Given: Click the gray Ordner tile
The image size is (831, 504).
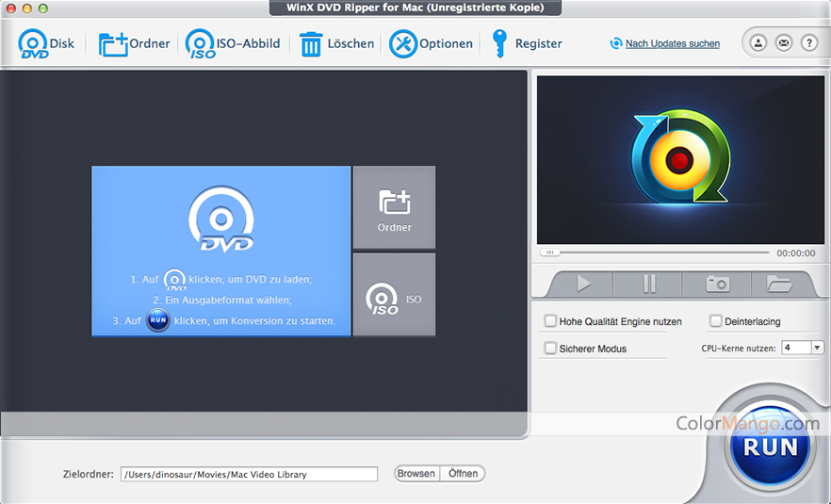Looking at the screenshot, I should pyautogui.click(x=394, y=207).
